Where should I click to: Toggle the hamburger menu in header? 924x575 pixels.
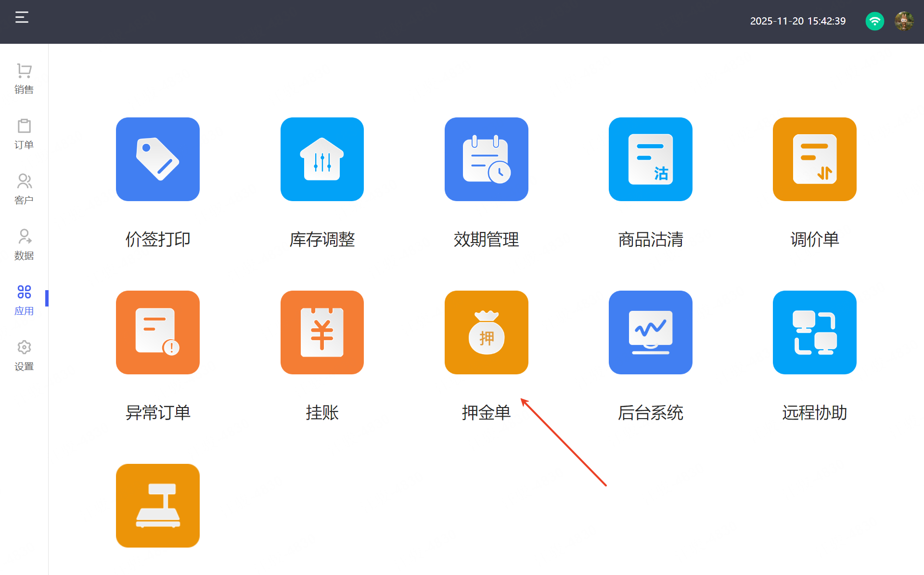point(22,18)
